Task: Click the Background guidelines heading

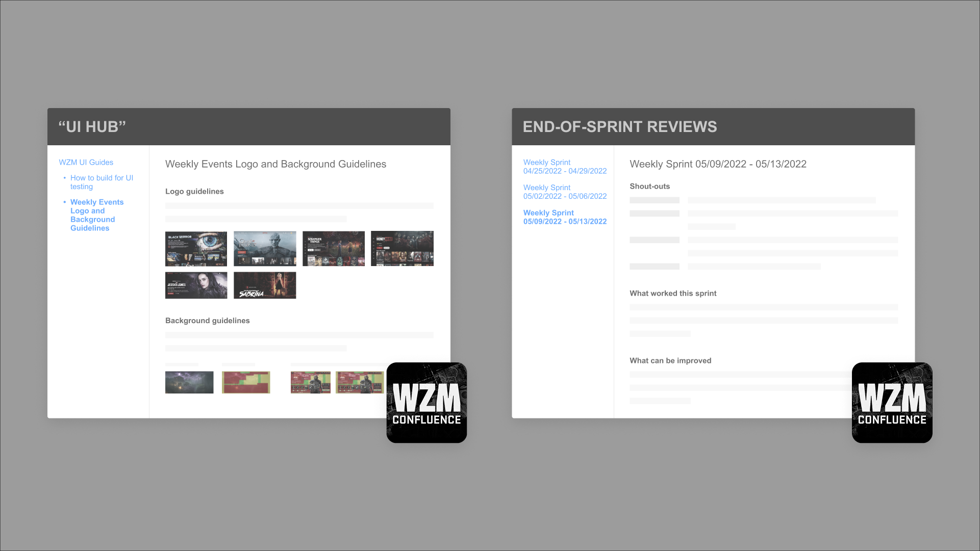Action: [x=207, y=321]
